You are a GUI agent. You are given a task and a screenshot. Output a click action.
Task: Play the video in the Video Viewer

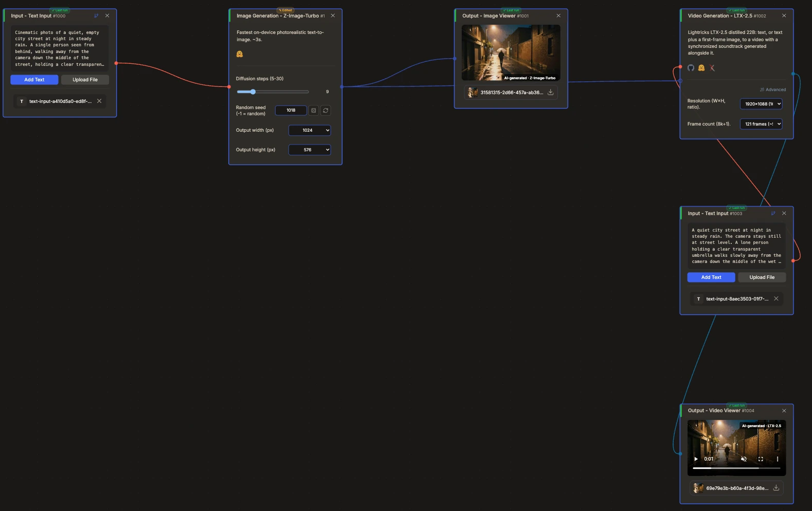pyautogui.click(x=696, y=459)
